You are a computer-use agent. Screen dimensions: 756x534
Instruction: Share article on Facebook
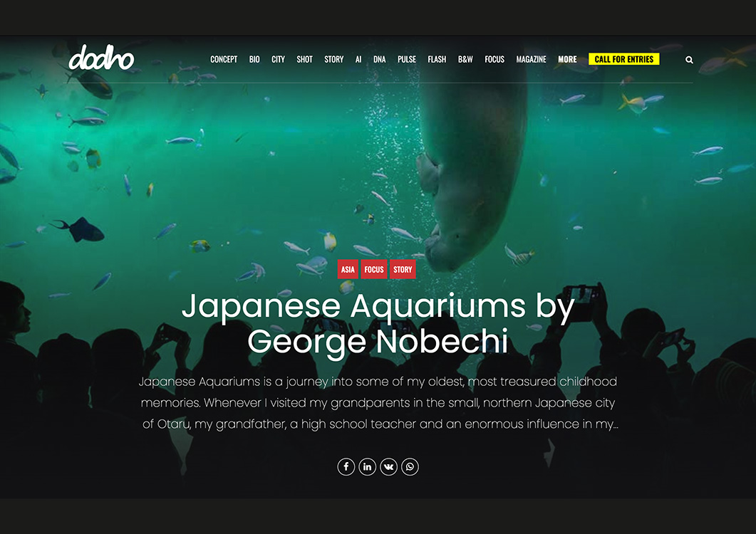(346, 466)
